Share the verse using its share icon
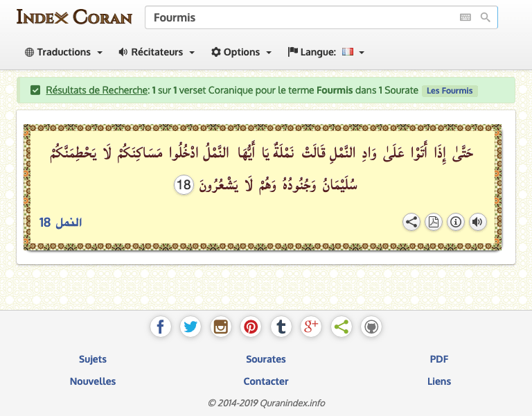532x416 pixels. (x=411, y=222)
